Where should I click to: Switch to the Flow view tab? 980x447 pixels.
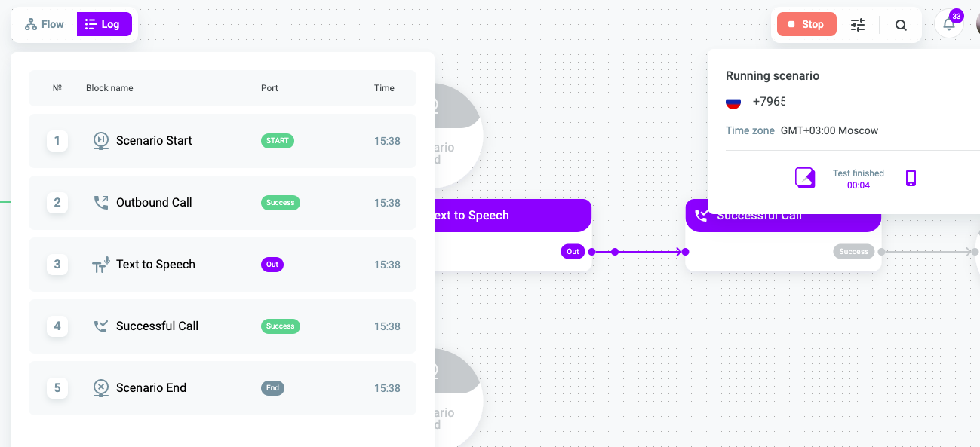pos(45,24)
